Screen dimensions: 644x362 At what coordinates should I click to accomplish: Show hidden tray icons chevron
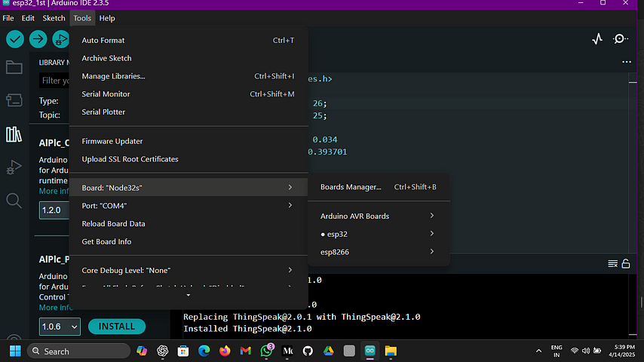pyautogui.click(x=538, y=351)
